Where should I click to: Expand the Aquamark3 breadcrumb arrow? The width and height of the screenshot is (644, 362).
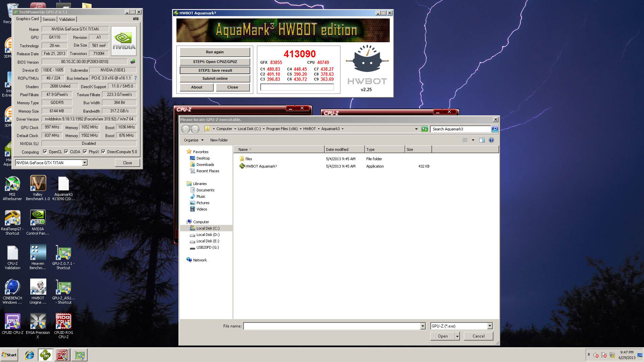point(342,129)
